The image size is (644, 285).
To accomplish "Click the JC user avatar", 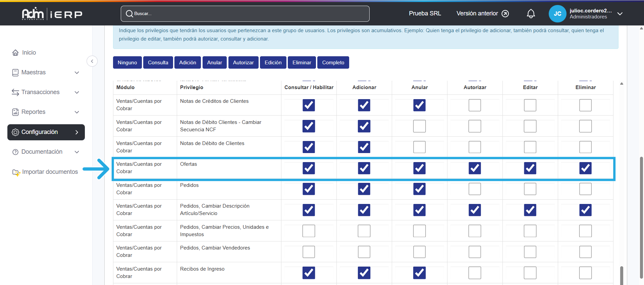I will [x=557, y=14].
